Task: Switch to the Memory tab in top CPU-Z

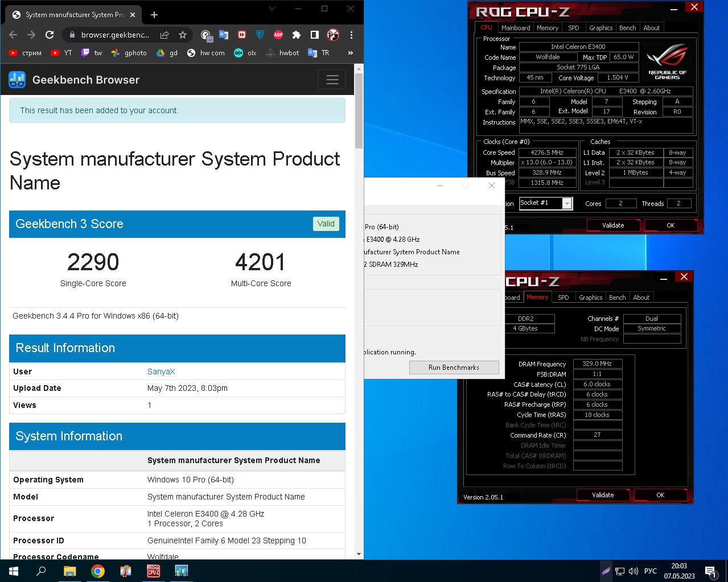Action: [547, 27]
